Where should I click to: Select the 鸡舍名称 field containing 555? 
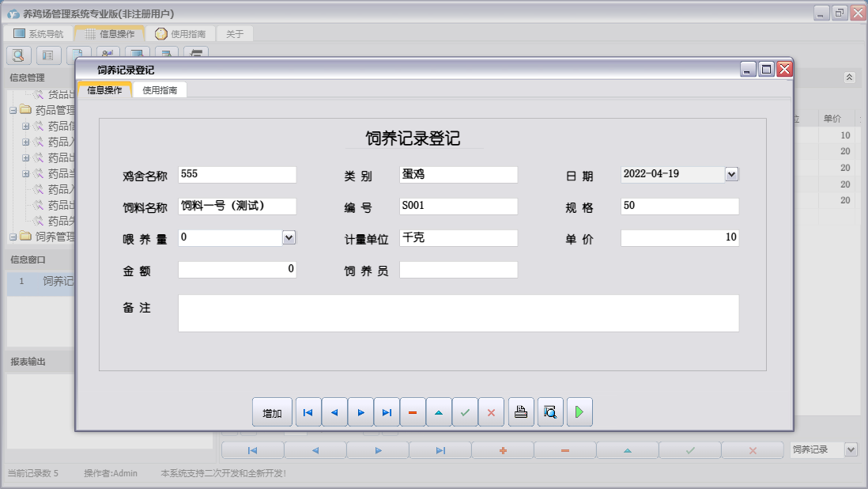point(237,174)
